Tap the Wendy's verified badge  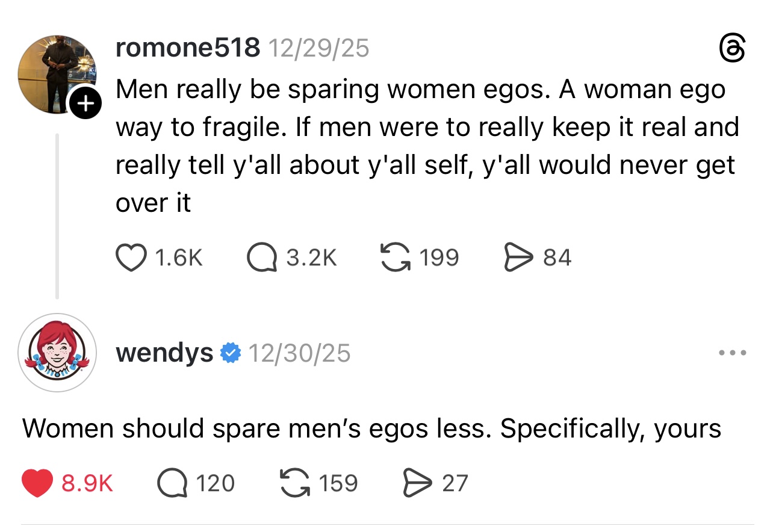[x=229, y=353]
